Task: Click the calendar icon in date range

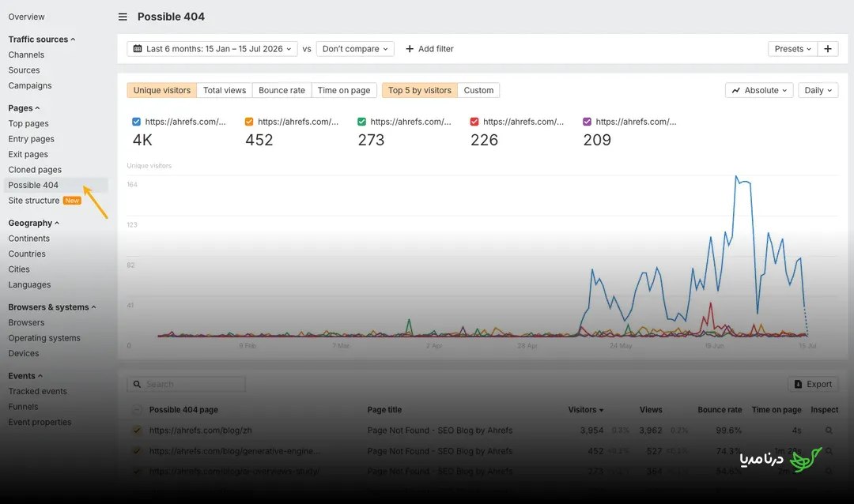Action: coord(138,49)
